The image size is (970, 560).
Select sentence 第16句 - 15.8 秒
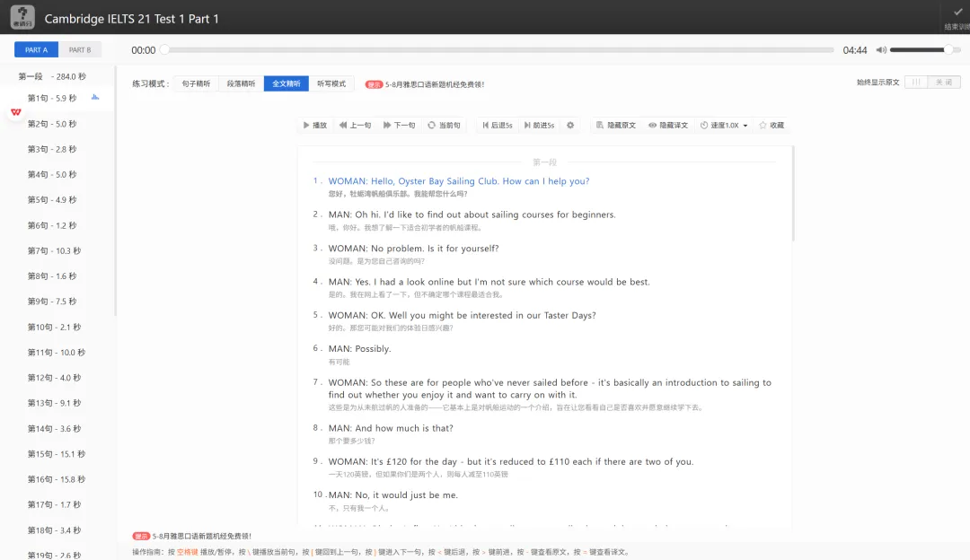tap(57, 479)
